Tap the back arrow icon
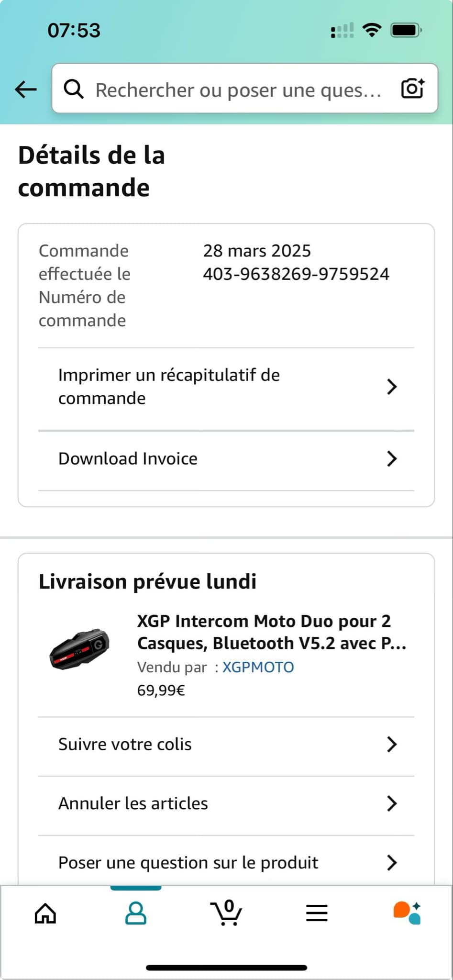The image size is (453, 980). tap(26, 89)
